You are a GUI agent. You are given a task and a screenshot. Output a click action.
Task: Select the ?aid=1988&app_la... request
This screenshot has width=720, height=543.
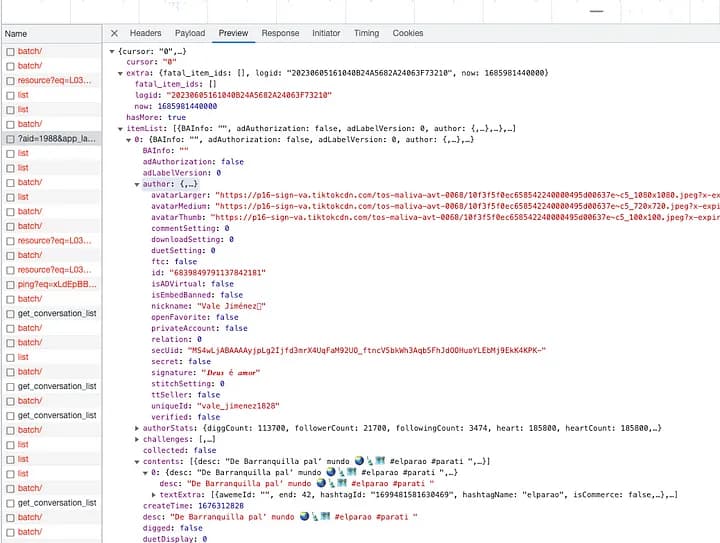pyautogui.click(x=56, y=138)
